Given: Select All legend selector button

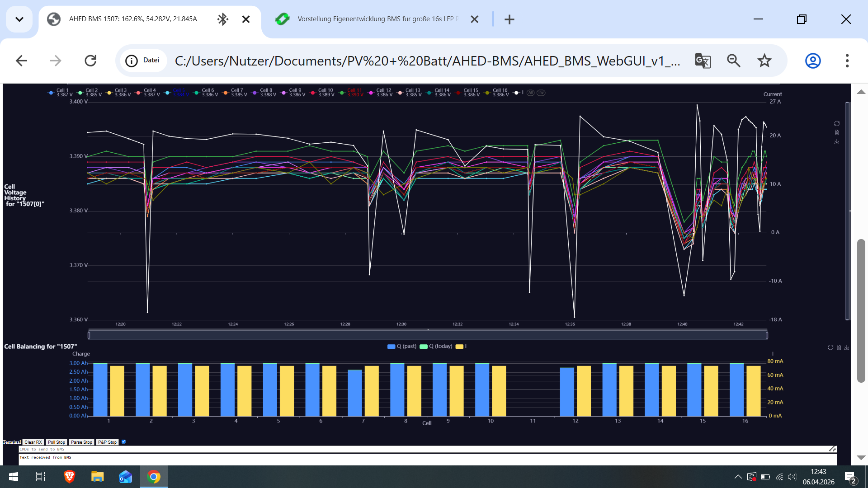Looking at the screenshot, I should click(530, 93).
